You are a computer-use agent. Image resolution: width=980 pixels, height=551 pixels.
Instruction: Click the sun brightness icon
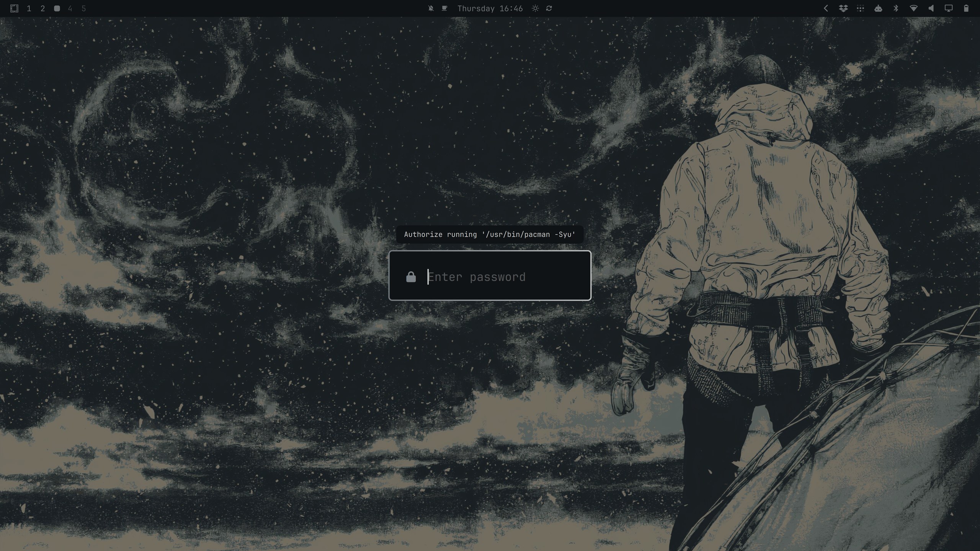click(535, 8)
